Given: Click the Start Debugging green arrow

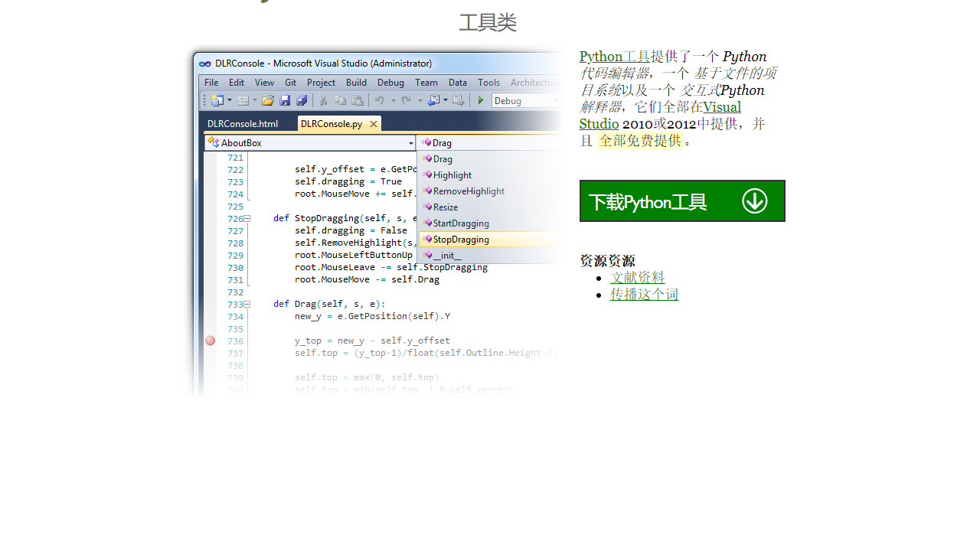Looking at the screenshot, I should point(480,100).
